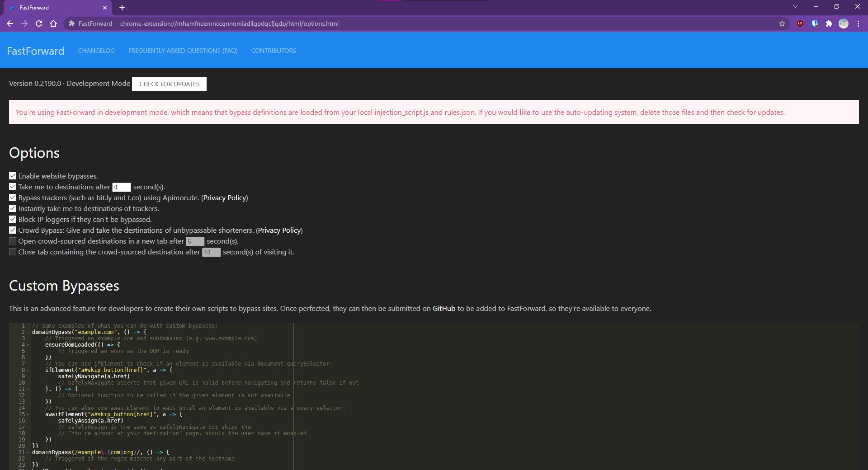
Task: Click the Options heading
Action: [34, 153]
